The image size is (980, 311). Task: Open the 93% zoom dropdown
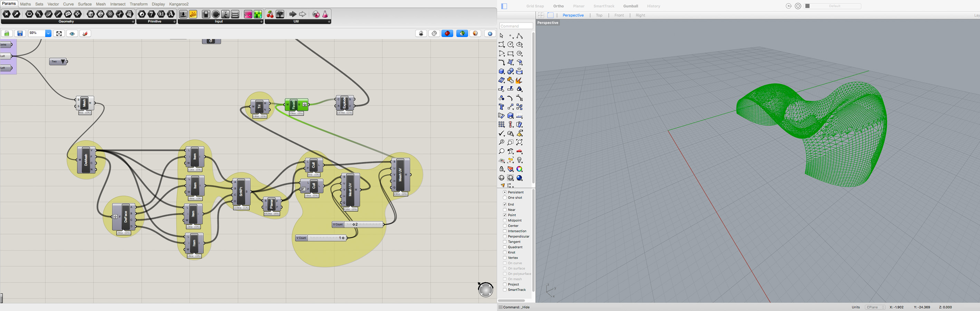click(48, 34)
